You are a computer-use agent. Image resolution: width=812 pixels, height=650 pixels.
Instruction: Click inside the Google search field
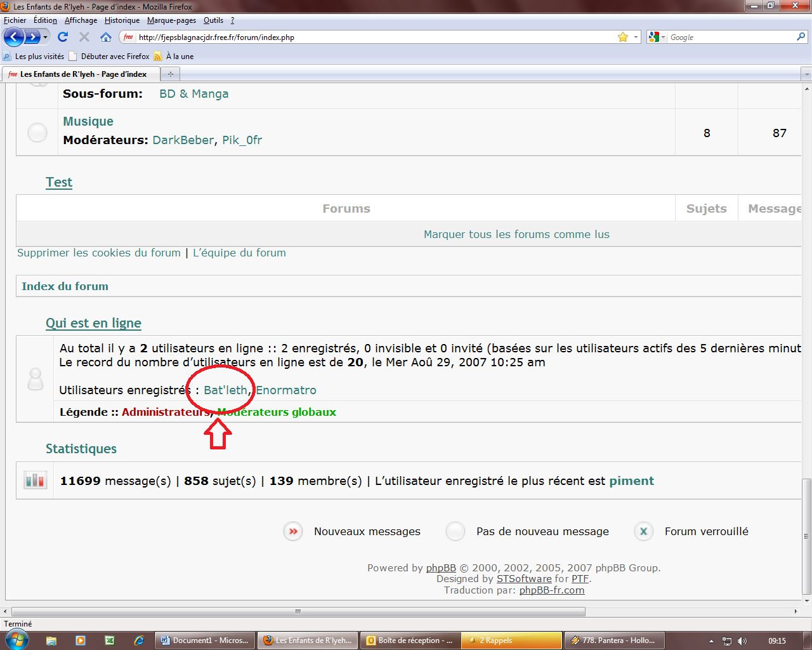click(x=730, y=37)
